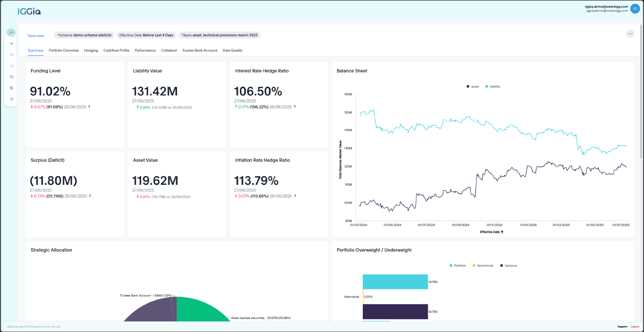The image size is (644, 332).
Task: Go to the Performance tab
Action: tap(145, 50)
